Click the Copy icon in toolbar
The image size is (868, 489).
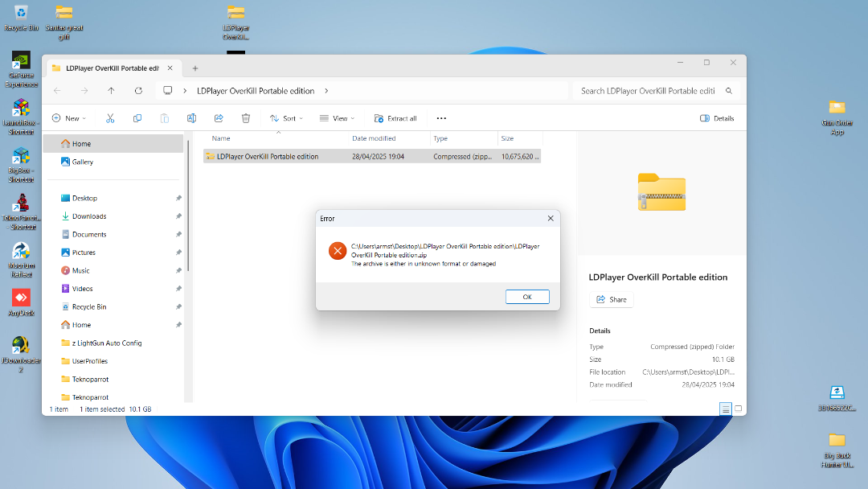[137, 118]
